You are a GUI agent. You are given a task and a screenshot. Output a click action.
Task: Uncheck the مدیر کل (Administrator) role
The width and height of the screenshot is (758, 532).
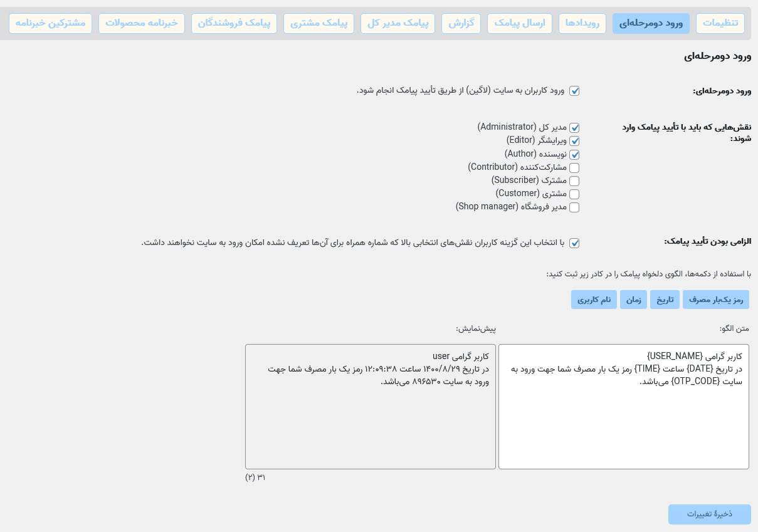pos(574,128)
